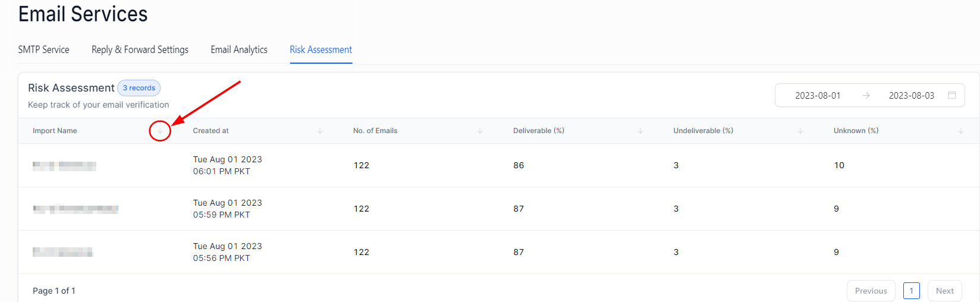Click the Unknown (%) sort arrow

tap(961, 131)
